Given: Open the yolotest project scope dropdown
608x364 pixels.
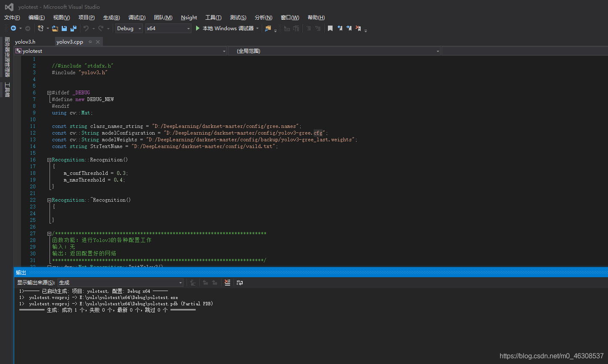Looking at the screenshot, I should pos(121,51).
